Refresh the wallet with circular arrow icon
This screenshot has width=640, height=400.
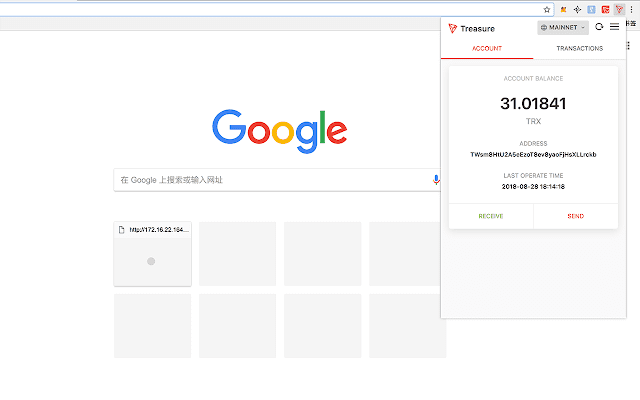599,27
